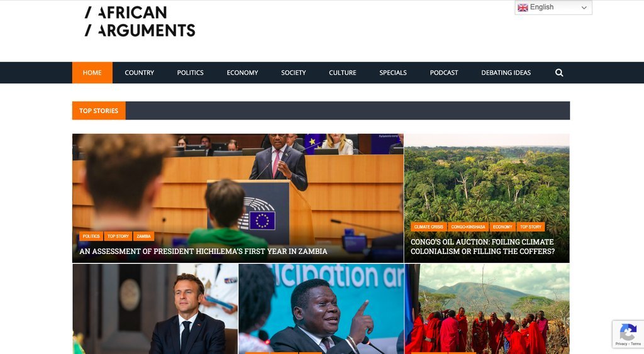
Task: Expand the English language dropdown
Action: tap(553, 8)
